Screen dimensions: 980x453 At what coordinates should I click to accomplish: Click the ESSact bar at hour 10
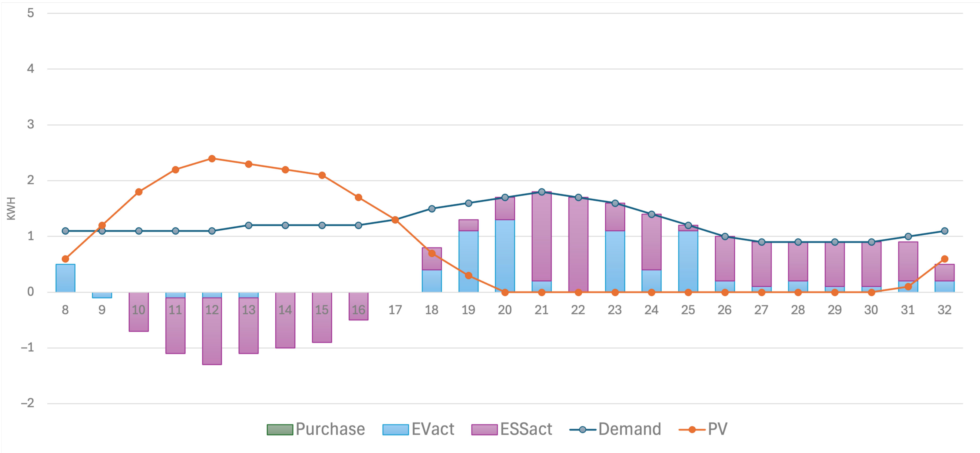point(138,312)
